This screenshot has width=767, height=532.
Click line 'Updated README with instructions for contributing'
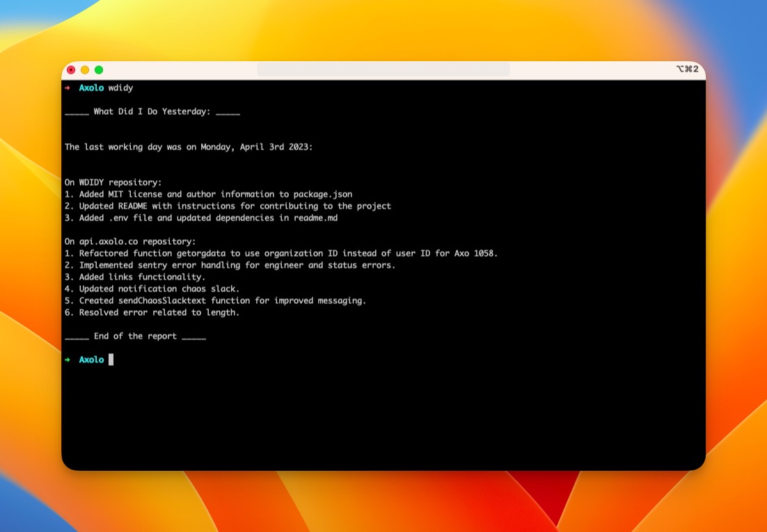coord(228,206)
